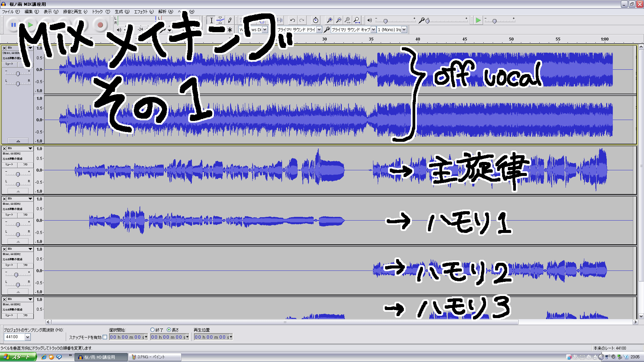The image size is (644, 362).
Task: Click the Zoom Out magnifier icon
Action: pos(338,20)
